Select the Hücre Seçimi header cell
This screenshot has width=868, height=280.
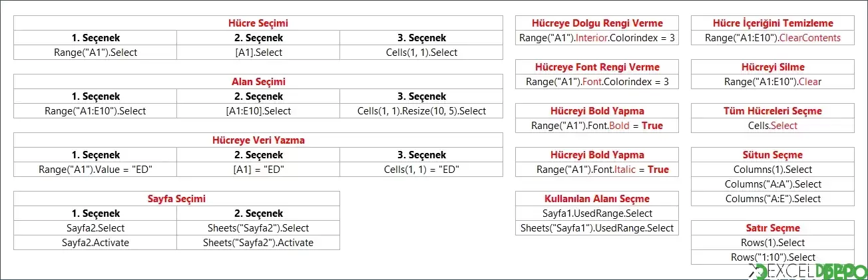coord(258,23)
